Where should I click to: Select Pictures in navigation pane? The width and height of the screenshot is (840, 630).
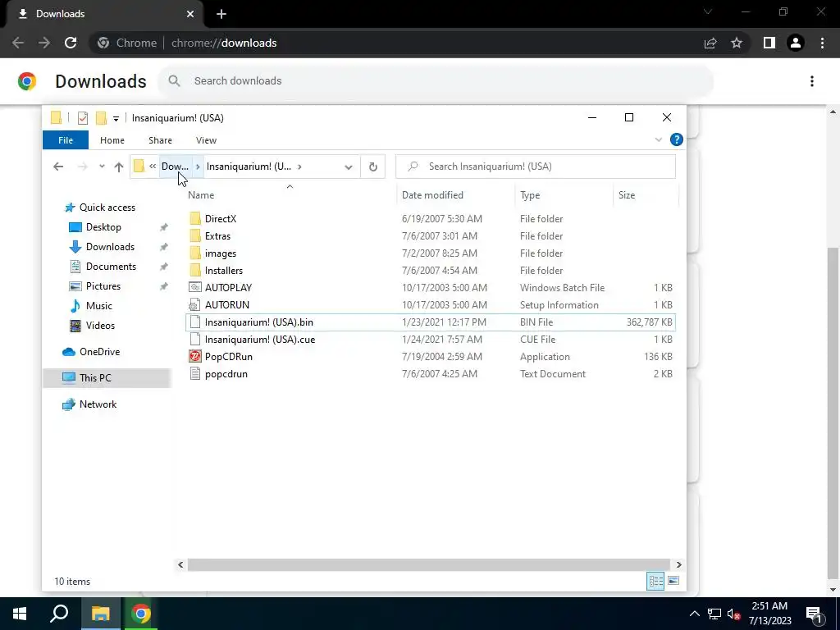pyautogui.click(x=103, y=286)
